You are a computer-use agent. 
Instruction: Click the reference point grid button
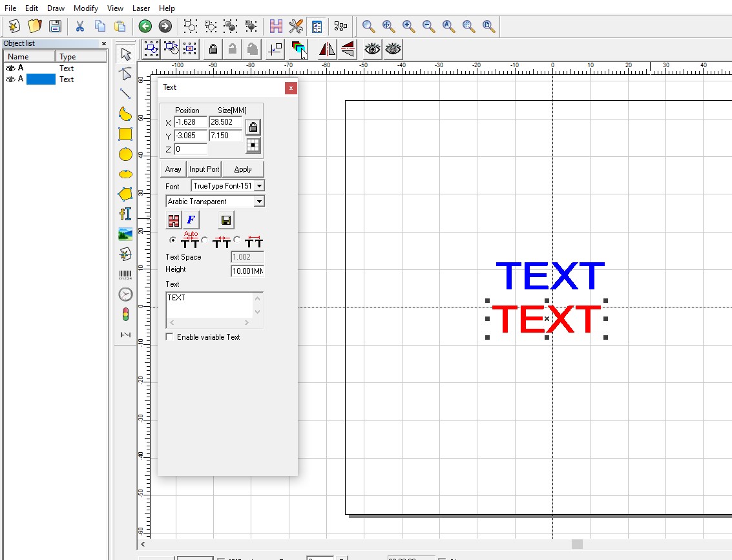[x=253, y=145]
